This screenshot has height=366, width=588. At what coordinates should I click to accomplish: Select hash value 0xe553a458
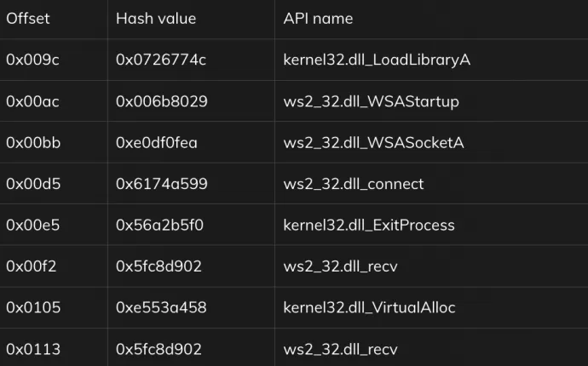(x=161, y=307)
